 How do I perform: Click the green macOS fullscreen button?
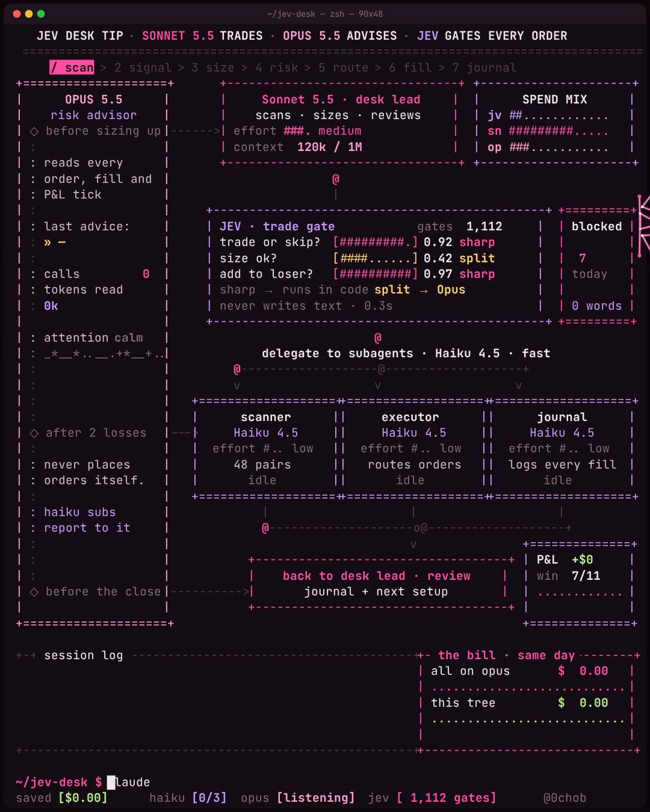point(41,14)
